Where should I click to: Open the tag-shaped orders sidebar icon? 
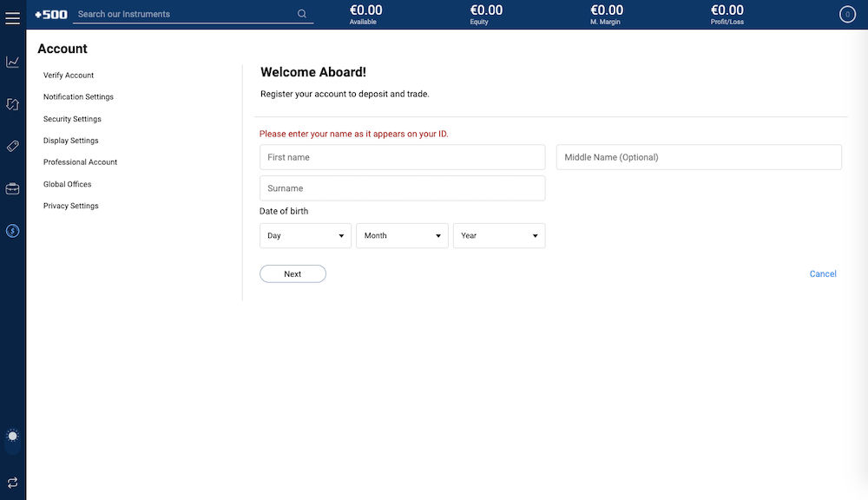point(12,146)
